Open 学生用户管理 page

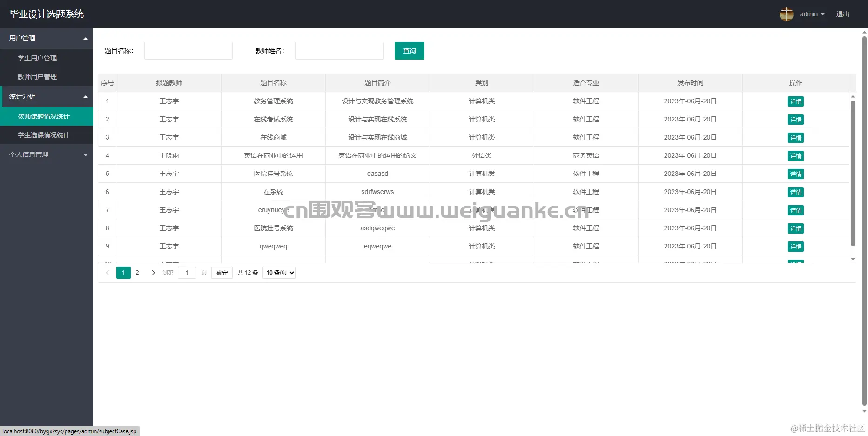pyautogui.click(x=47, y=58)
